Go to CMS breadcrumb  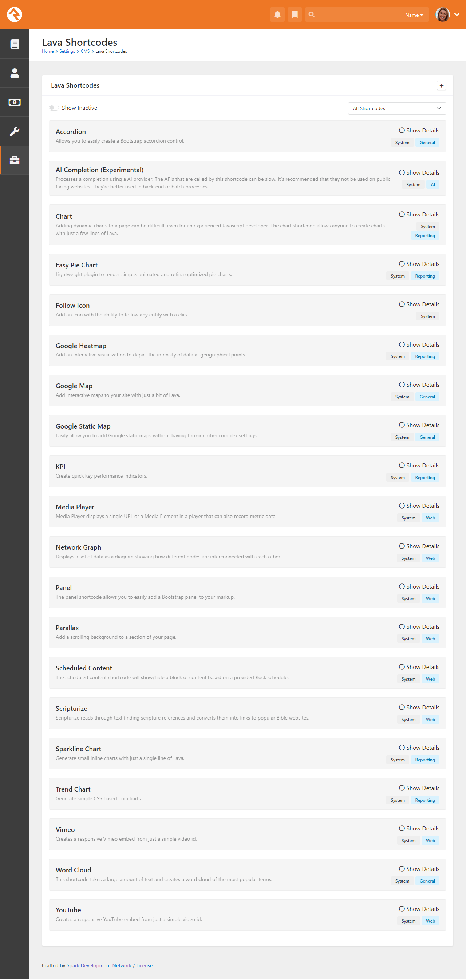click(85, 51)
